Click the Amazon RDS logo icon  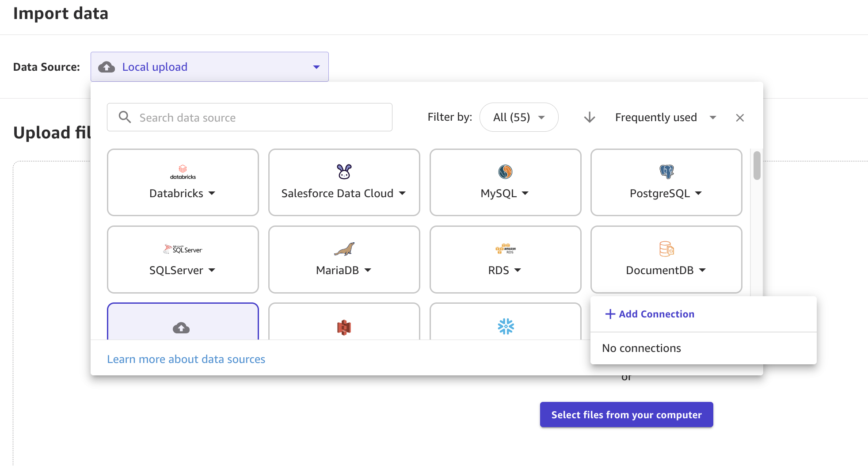[505, 249]
